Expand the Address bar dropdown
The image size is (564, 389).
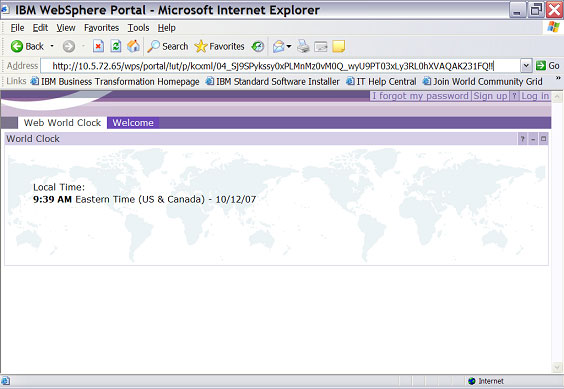click(526, 66)
